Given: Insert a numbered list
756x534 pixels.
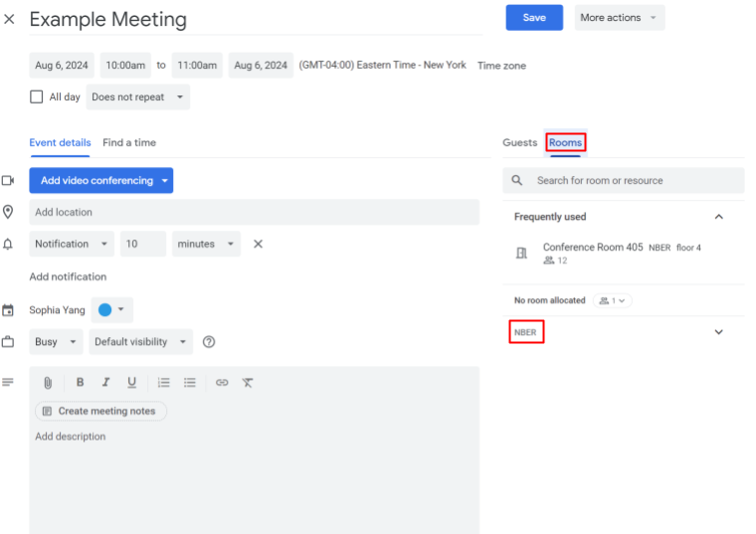Looking at the screenshot, I should pos(164,383).
